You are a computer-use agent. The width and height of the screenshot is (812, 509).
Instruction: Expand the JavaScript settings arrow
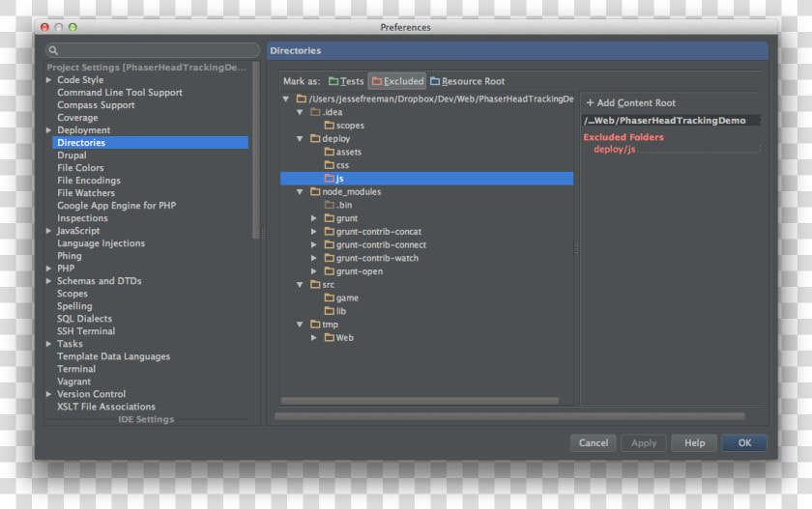48,231
